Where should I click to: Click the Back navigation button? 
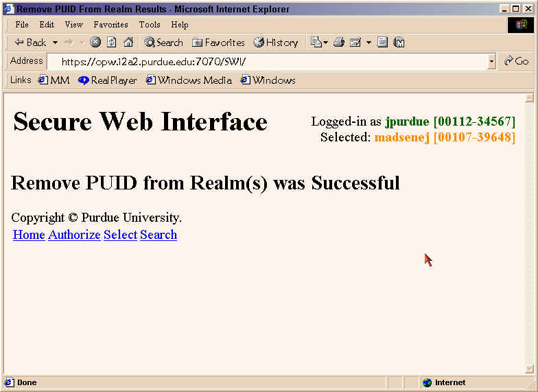(30, 43)
